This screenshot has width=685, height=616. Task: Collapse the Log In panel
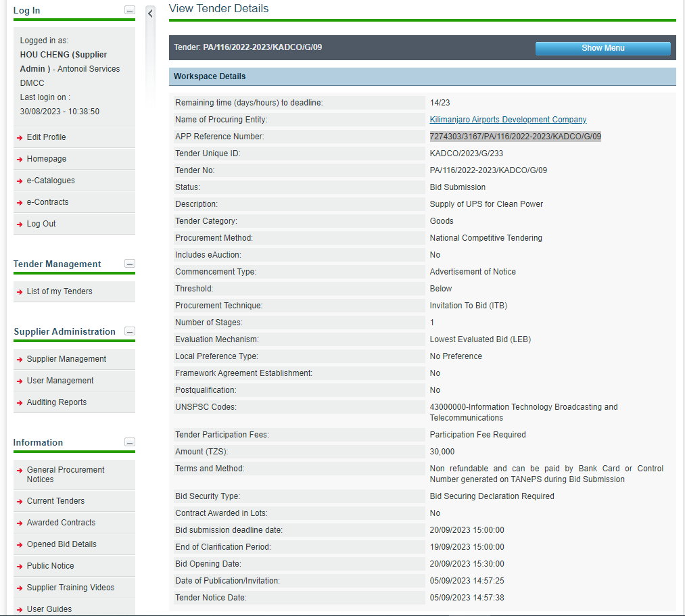click(x=130, y=10)
